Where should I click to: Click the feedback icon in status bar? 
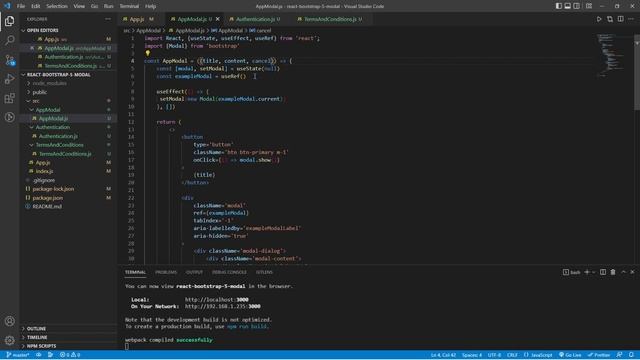[620, 355]
